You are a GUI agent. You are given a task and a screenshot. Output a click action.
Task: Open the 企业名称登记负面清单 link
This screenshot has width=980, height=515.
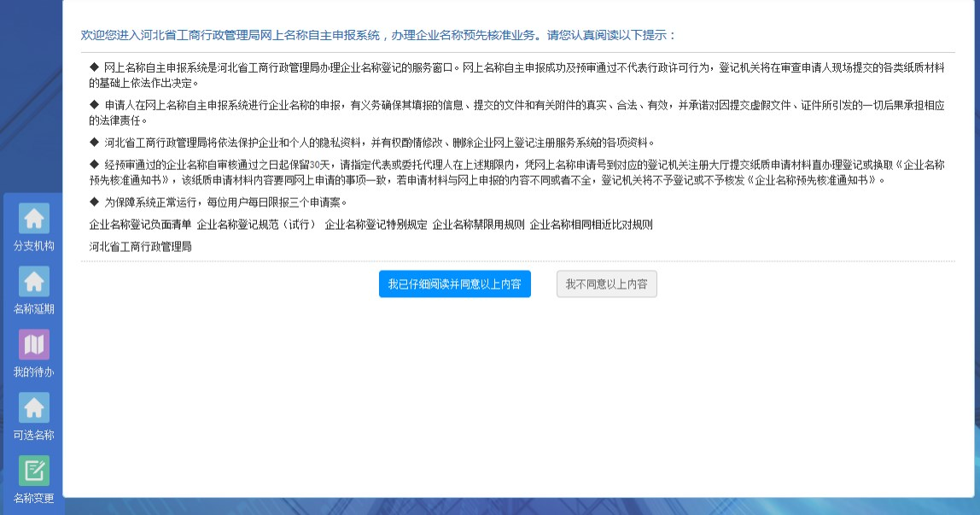tap(140, 225)
